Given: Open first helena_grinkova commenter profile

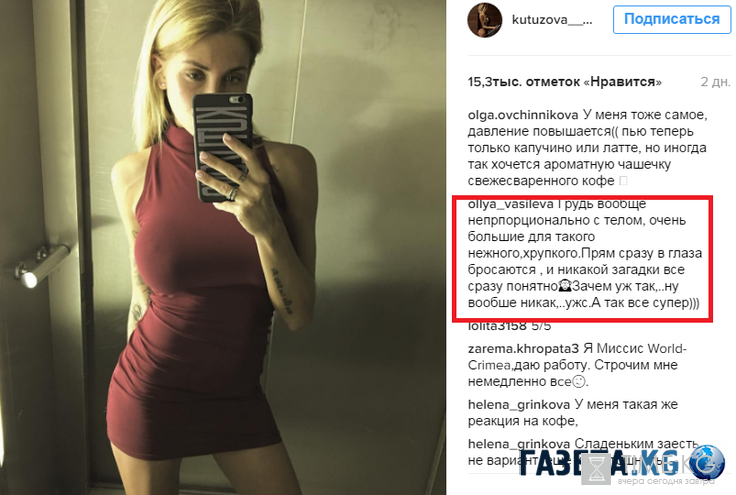Looking at the screenshot, I should point(519,405).
